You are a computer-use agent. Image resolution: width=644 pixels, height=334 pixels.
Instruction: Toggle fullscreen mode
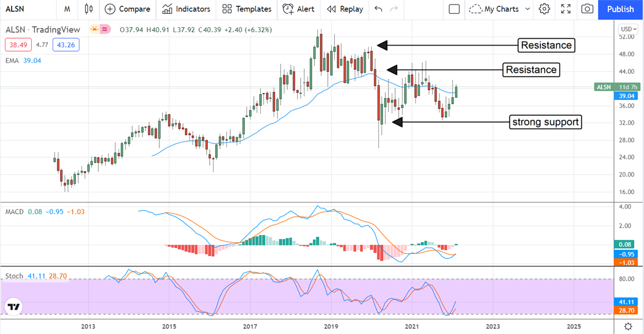tap(566, 9)
